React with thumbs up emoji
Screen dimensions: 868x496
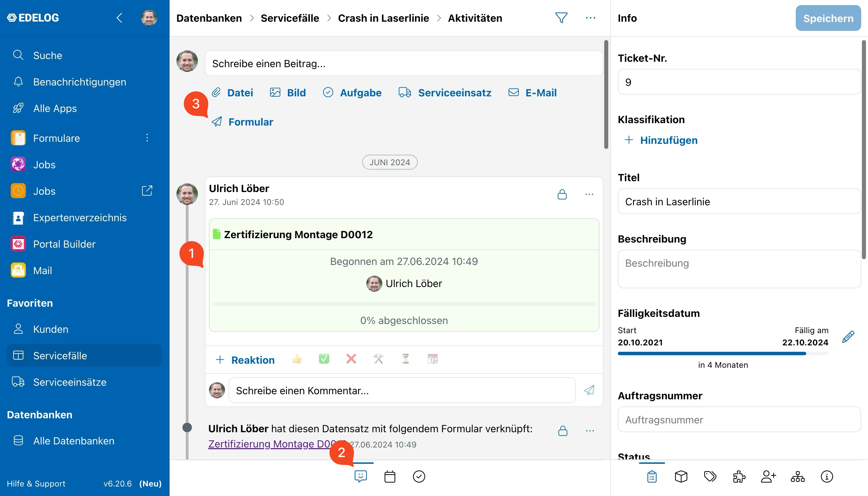tap(297, 359)
